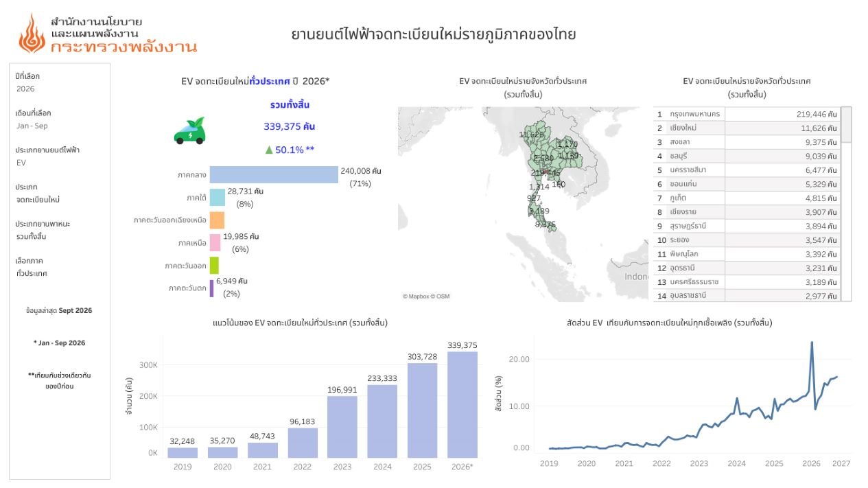868x488 pixels.
Task: Click the 19,985 คัน bar label
Action: click(241, 236)
